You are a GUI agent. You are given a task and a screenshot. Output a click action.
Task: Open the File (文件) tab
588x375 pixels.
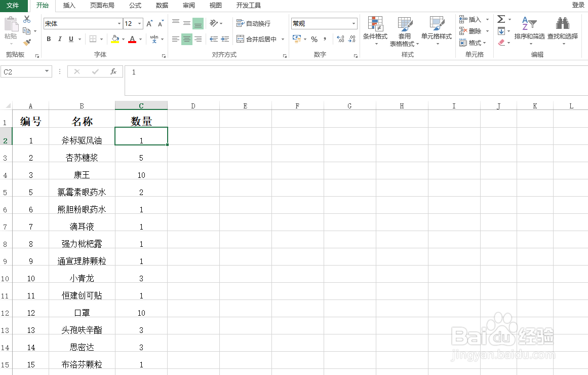(x=14, y=5)
